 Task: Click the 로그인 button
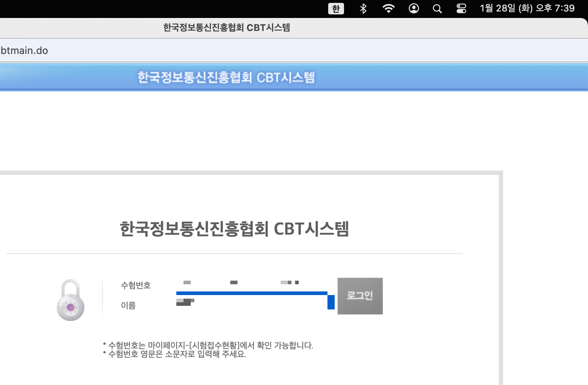pyautogui.click(x=360, y=296)
